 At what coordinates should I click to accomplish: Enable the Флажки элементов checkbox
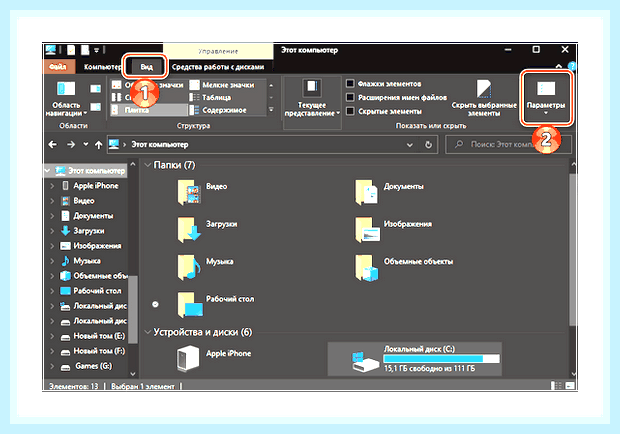350,84
